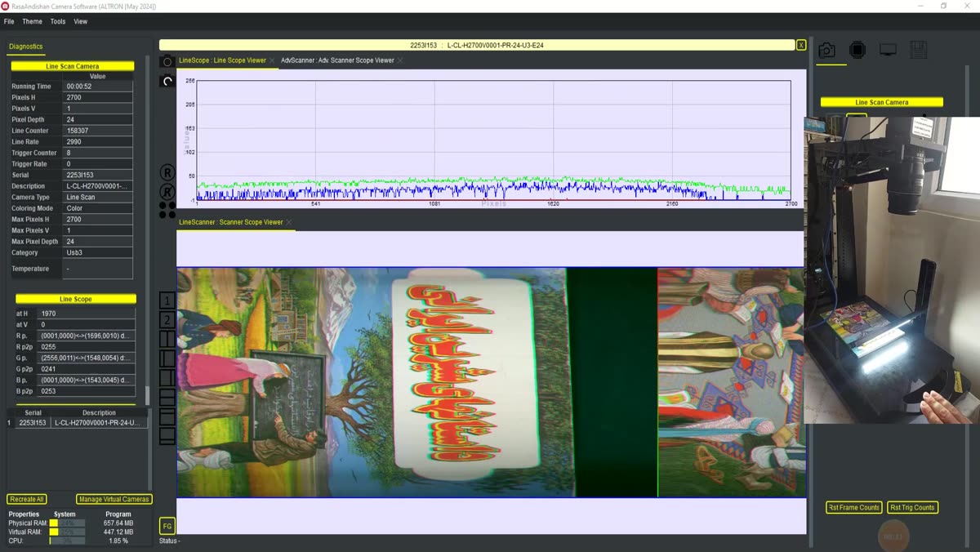Close the LineScope Line Scope Viewer tab

[273, 60]
